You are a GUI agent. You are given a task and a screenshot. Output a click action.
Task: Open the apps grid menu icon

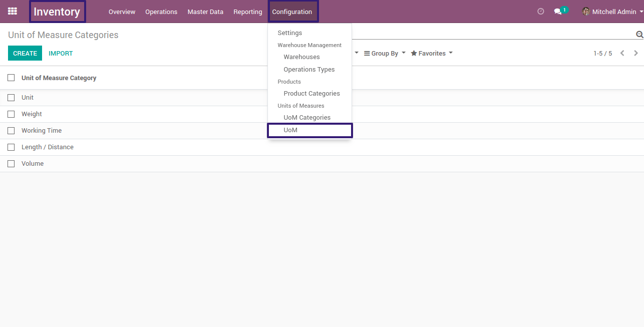coord(13,11)
